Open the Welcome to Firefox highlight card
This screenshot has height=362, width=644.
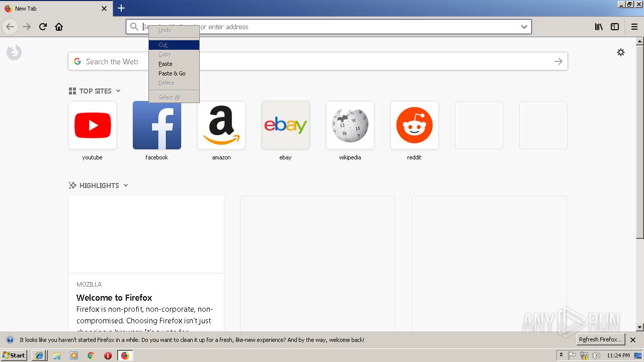point(146,263)
